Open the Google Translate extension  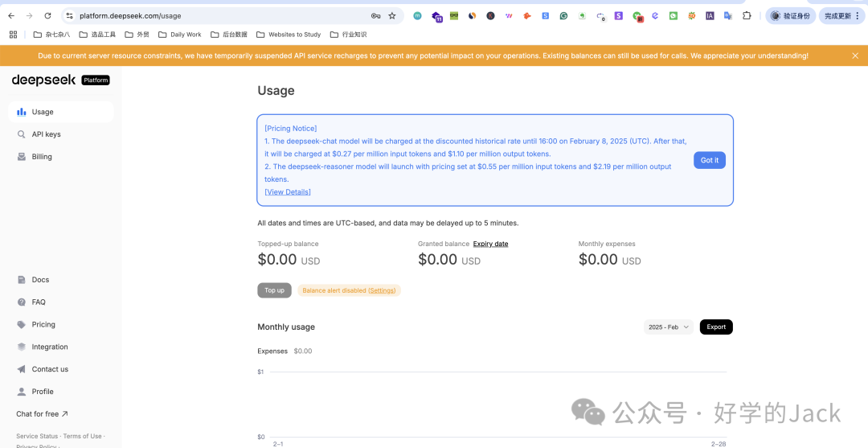[728, 16]
